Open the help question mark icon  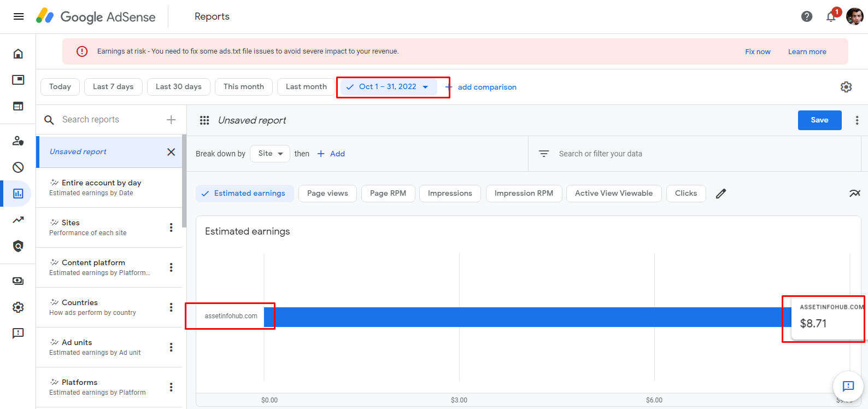pyautogui.click(x=807, y=16)
